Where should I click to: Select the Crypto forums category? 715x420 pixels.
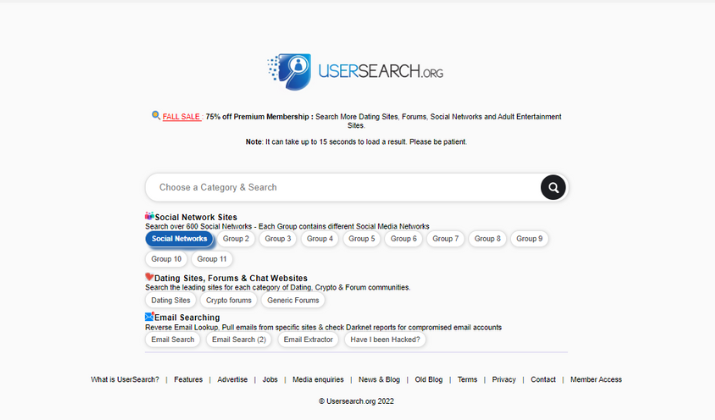click(228, 300)
